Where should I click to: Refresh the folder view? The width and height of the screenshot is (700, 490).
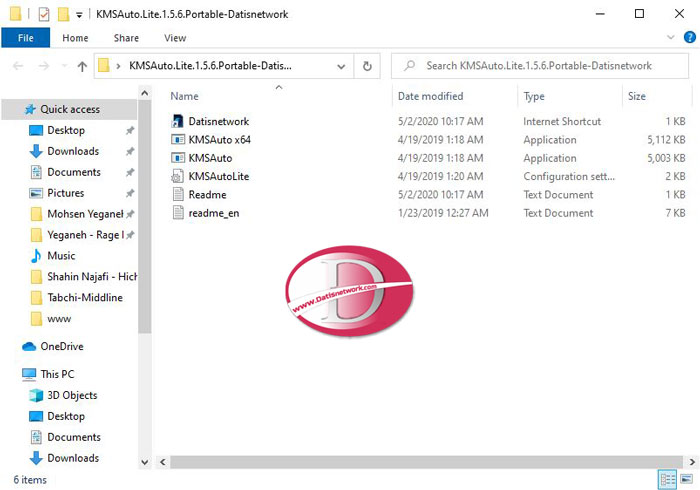[x=367, y=66]
